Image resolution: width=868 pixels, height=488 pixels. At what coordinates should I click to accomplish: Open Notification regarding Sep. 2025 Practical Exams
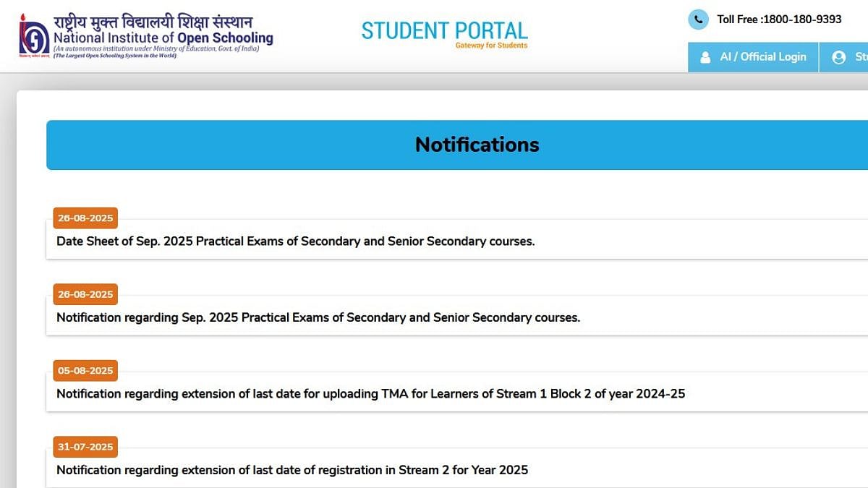318,317
